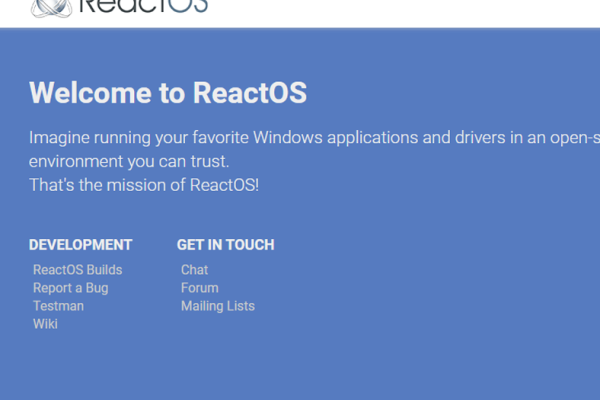Open the ReactOS Builds link
Image resolution: width=600 pixels, height=400 pixels.
pyautogui.click(x=77, y=270)
